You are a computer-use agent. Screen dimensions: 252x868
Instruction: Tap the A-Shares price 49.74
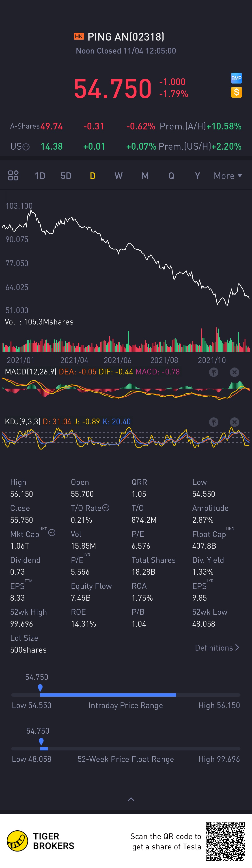52,126
